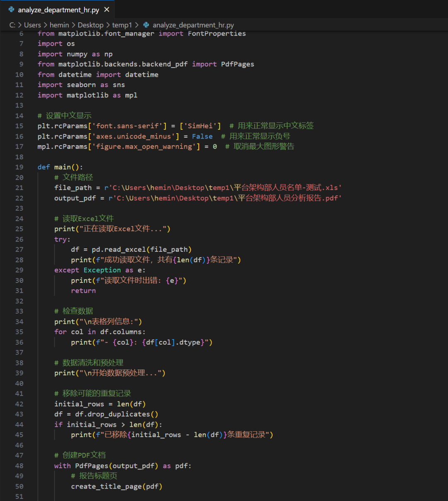Image resolution: width=448 pixels, height=501 pixels.
Task: Click line number 26 in the gutter
Action: (19, 239)
